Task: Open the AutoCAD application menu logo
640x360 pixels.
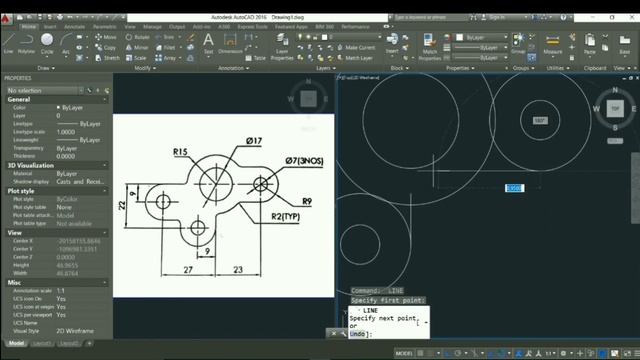Action: click(6, 19)
